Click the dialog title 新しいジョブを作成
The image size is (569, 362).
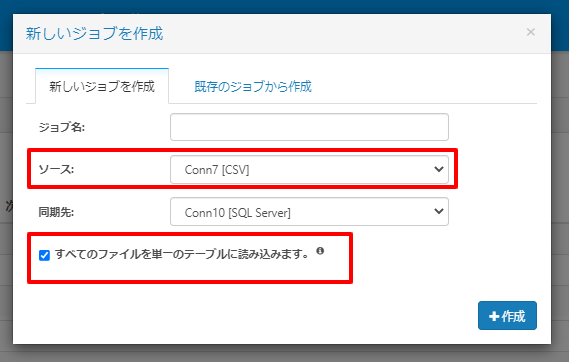point(94,33)
